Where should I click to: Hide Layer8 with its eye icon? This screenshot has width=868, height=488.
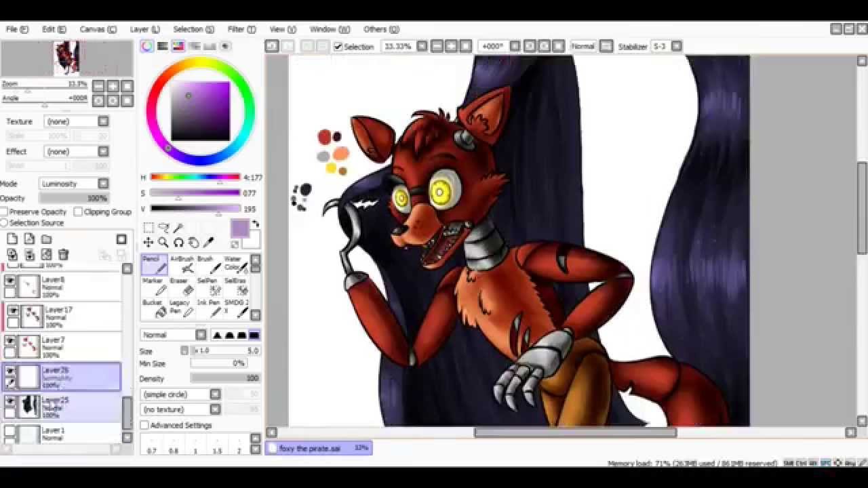[x=10, y=281]
